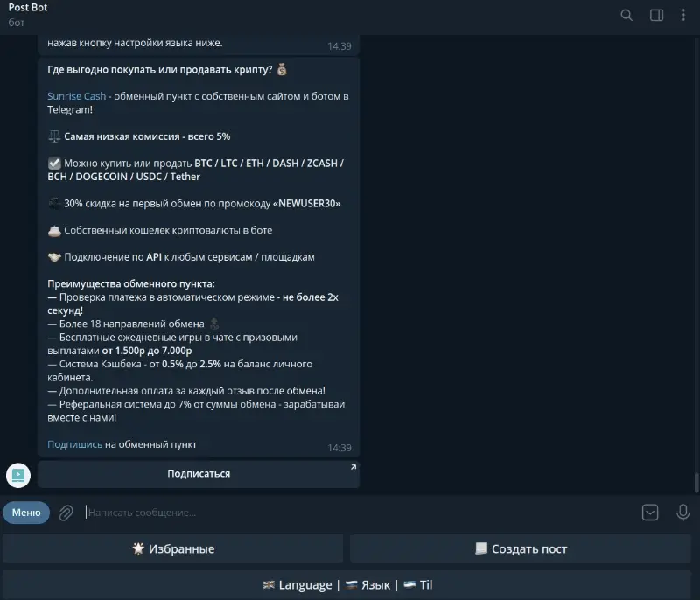Choose the Language | Язык | Til button
The width and height of the screenshot is (700, 600).
347,585
